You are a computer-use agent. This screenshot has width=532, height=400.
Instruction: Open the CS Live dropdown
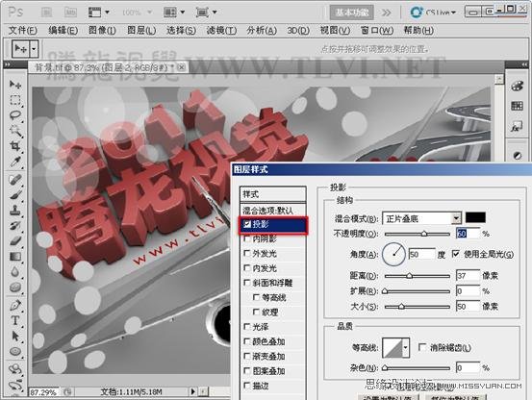[x=433, y=12]
